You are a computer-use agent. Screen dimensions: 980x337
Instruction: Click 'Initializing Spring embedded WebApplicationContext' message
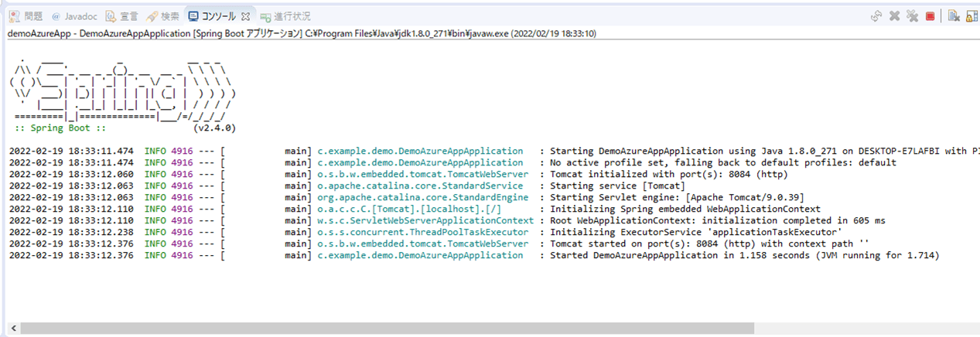click(x=685, y=209)
